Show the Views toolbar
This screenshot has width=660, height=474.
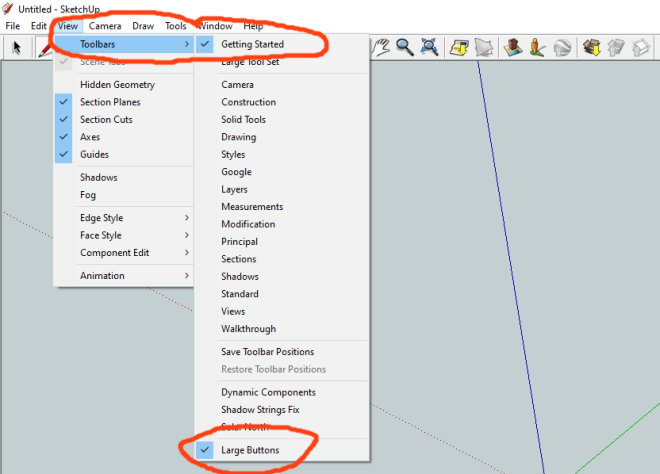[282, 312]
